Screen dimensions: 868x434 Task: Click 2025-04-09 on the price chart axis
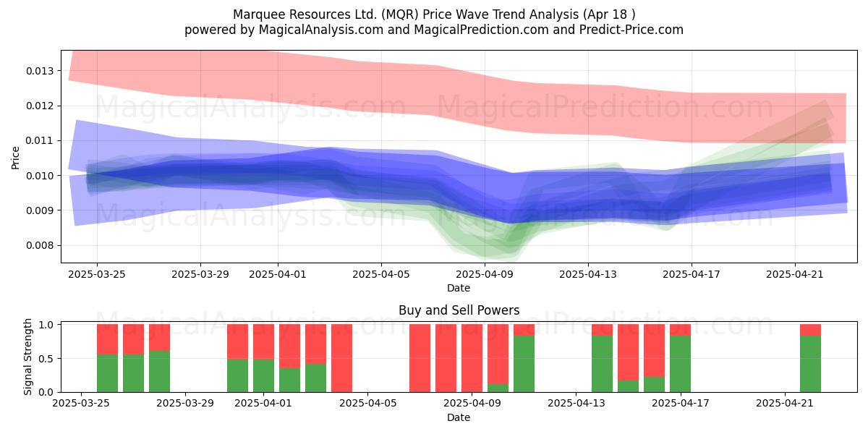click(485, 274)
